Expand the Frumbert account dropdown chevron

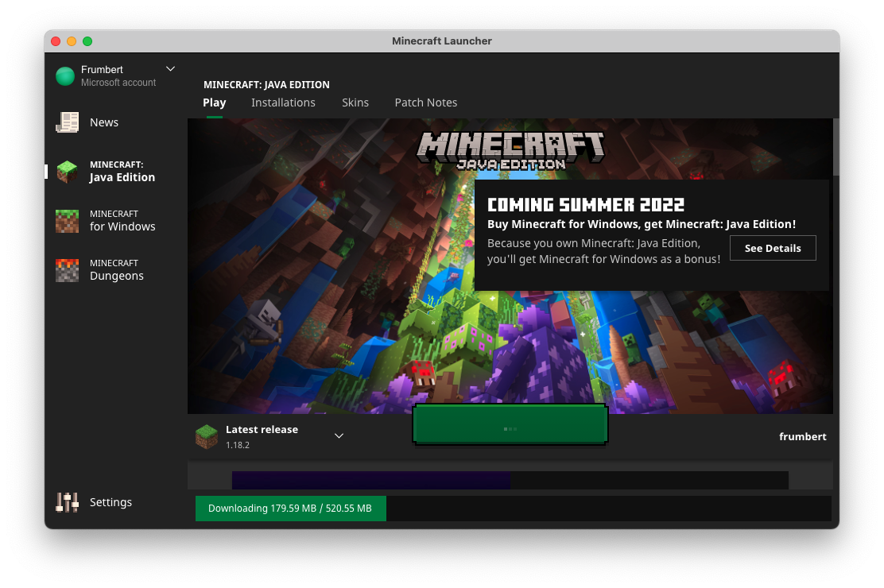tap(170, 69)
